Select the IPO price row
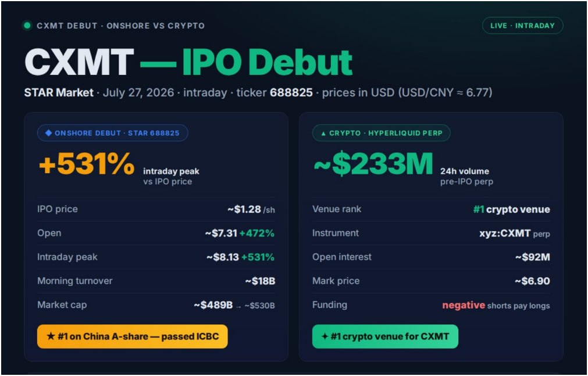The height and width of the screenshot is (376, 588). coord(156,209)
